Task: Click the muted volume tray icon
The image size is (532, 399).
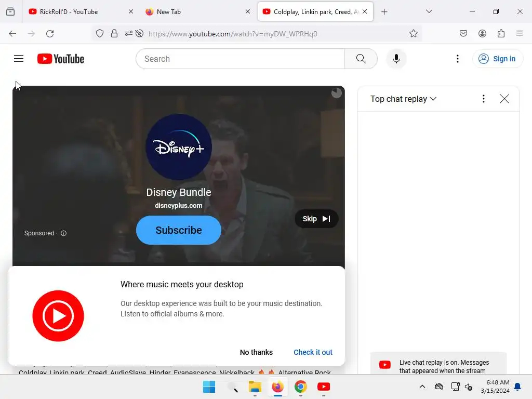Action: [x=469, y=387]
